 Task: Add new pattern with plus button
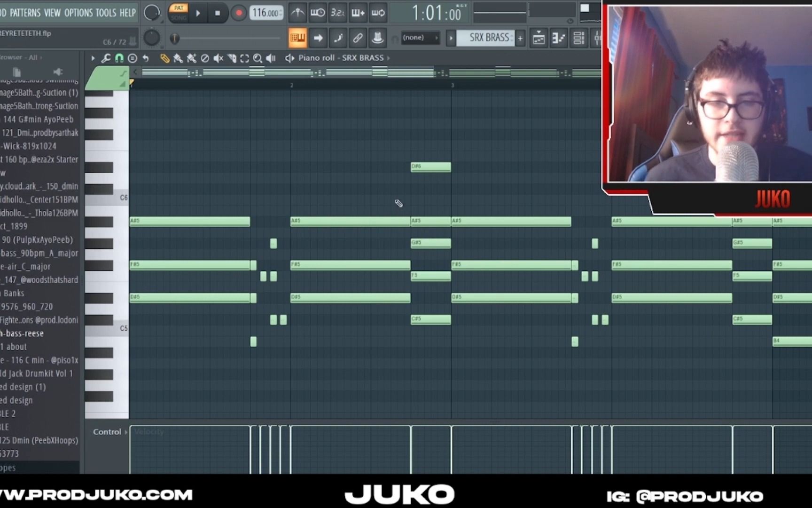tap(520, 38)
